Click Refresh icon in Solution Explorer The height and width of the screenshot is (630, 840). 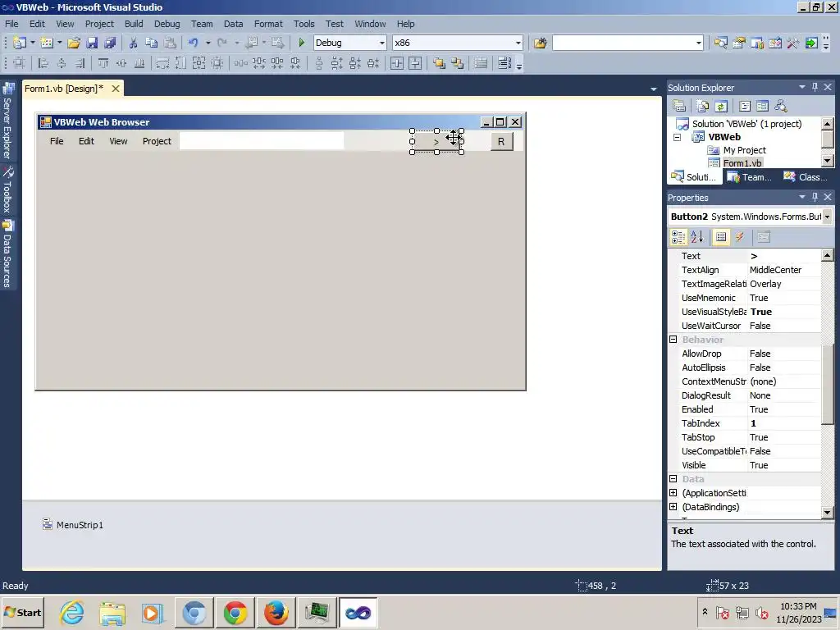tap(721, 106)
